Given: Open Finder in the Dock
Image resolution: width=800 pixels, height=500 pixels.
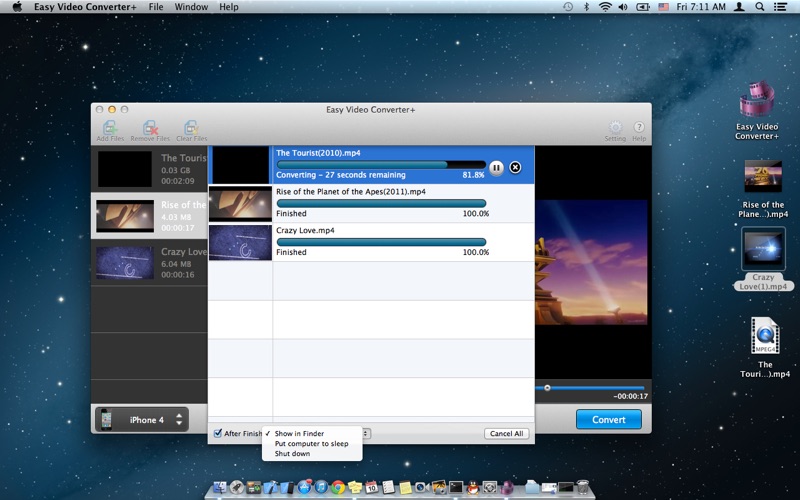Looking at the screenshot, I should click(219, 488).
